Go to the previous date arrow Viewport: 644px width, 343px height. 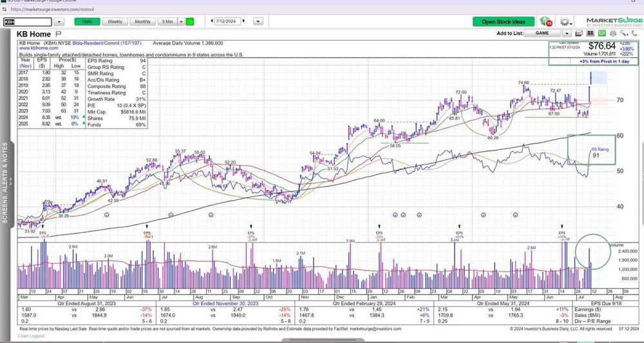point(211,21)
